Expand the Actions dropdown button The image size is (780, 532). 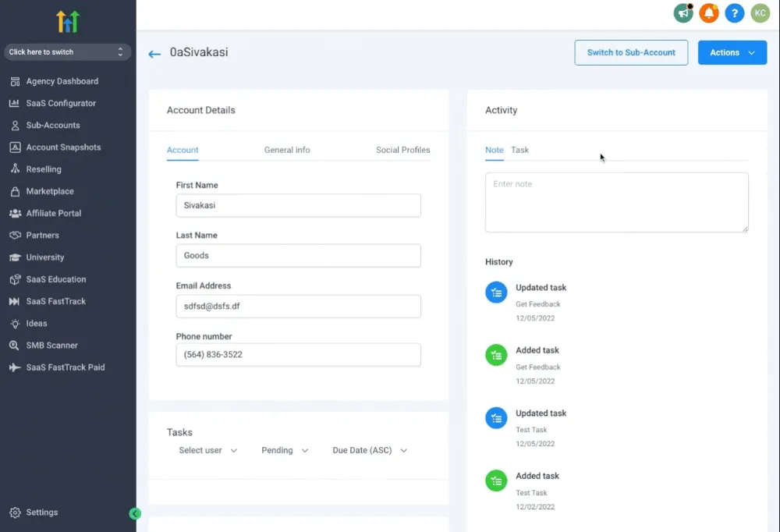click(x=732, y=52)
